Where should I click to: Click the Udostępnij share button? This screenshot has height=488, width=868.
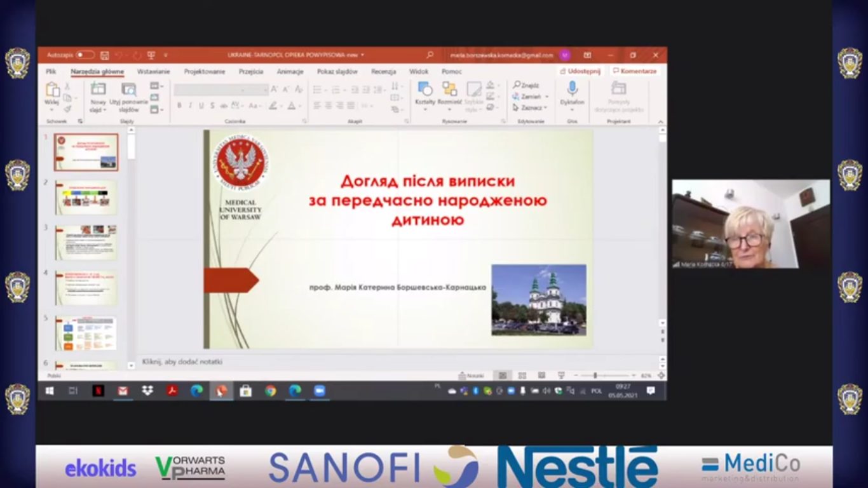click(580, 71)
